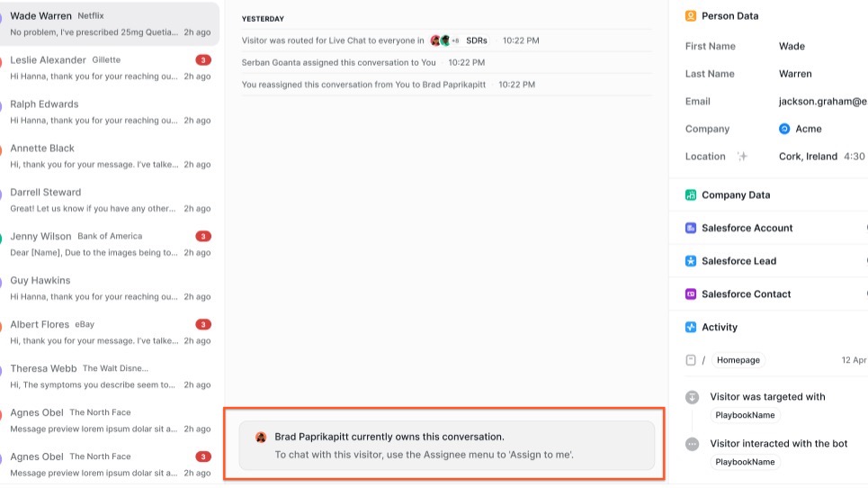Screen dimensions: 868x488
Task: Click the Person Data icon
Action: click(691, 16)
